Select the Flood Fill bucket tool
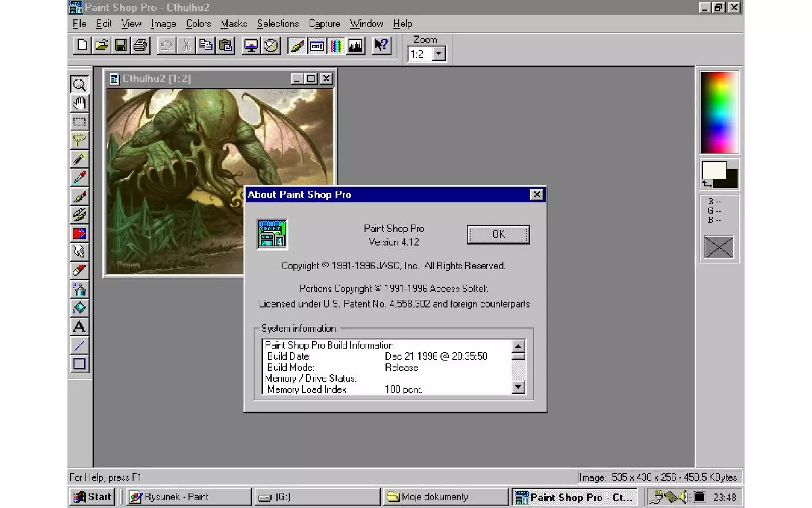812x508 pixels. pos(79,308)
